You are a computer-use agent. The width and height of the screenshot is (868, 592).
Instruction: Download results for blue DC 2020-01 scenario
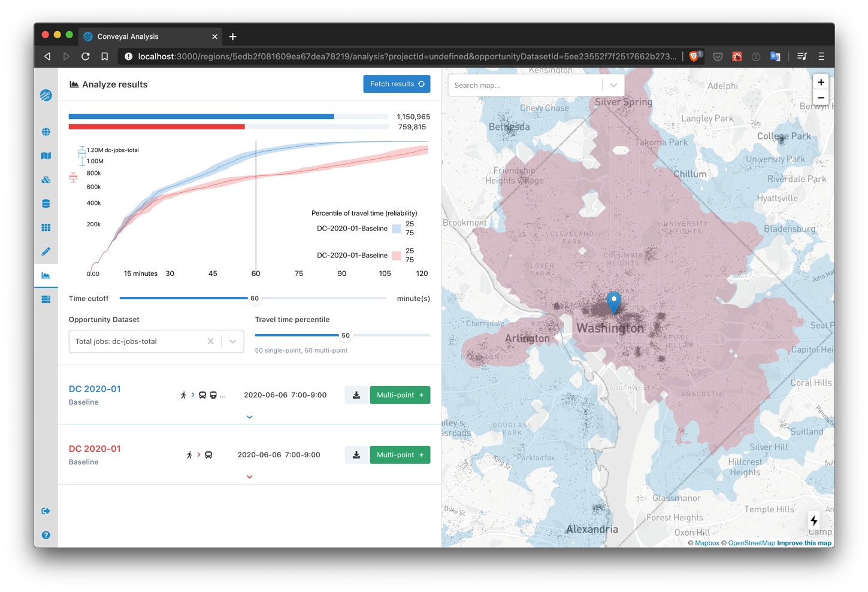pos(356,395)
